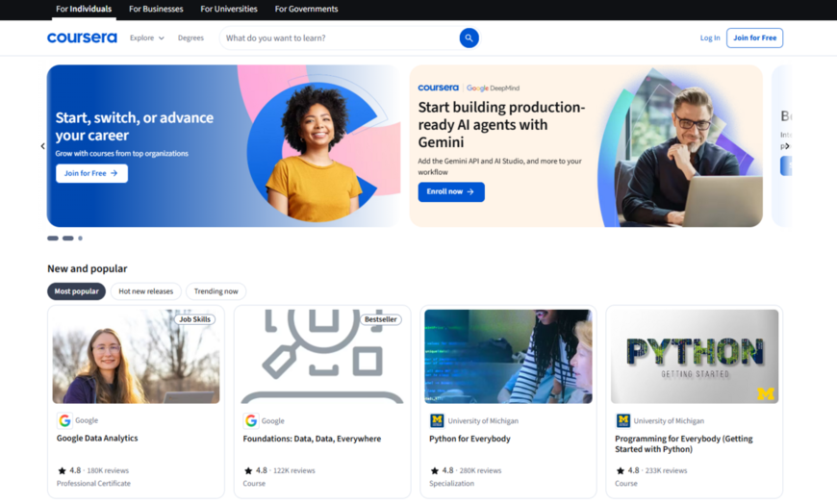This screenshot has width=837, height=504.
Task: Select the first carousel indicator dash
Action: [52, 239]
